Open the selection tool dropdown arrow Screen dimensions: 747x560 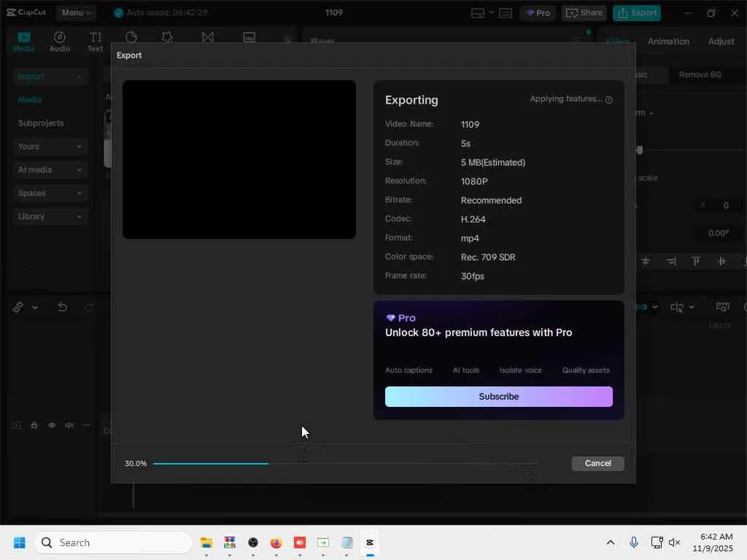[35, 308]
